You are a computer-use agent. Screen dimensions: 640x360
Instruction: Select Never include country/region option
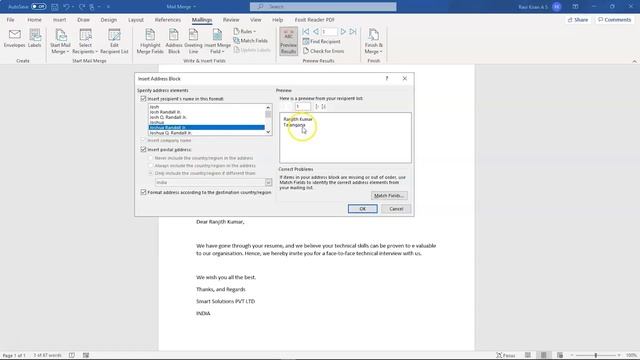(151, 158)
